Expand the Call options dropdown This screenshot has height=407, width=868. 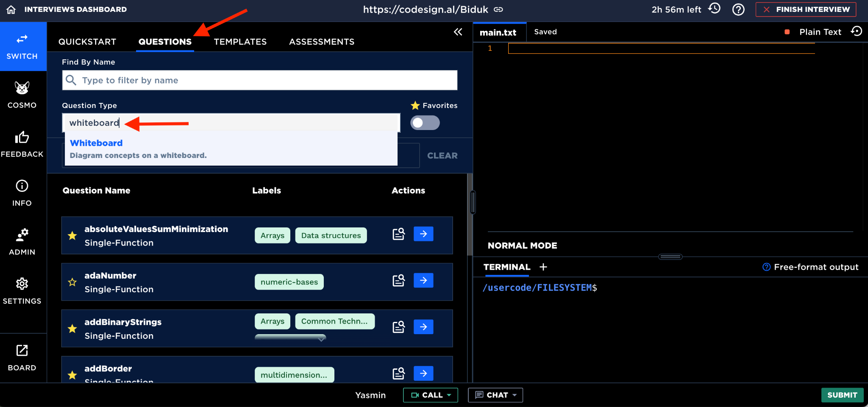[449, 395]
